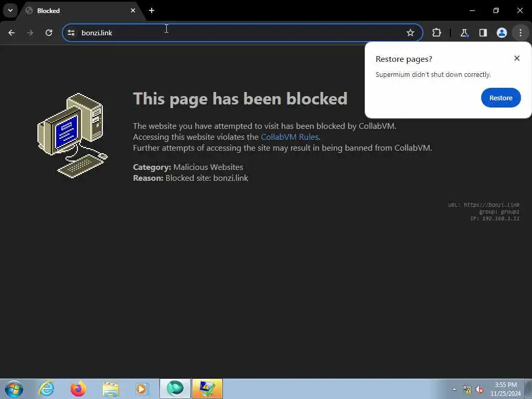Open the Chrome Labs flask icon
The width and height of the screenshot is (532, 399).
[x=464, y=33]
